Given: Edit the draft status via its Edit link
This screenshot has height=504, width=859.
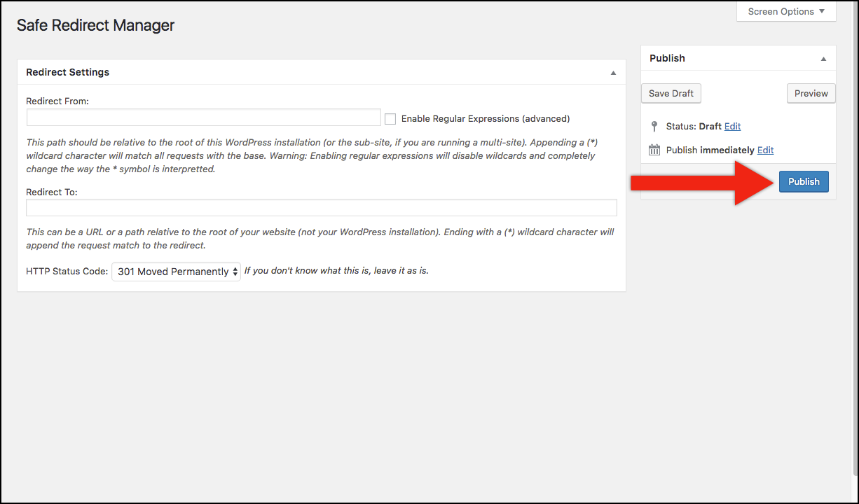Looking at the screenshot, I should pos(732,127).
